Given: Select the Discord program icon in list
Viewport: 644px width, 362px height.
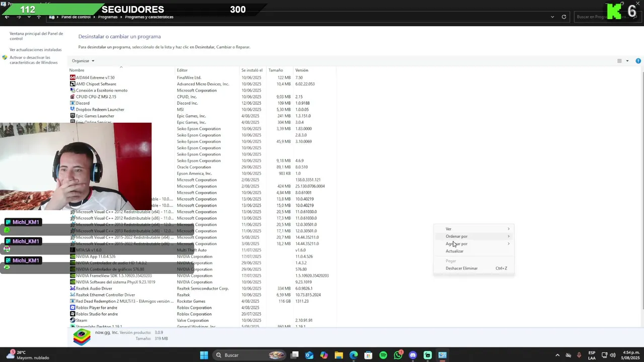Looking at the screenshot, I should pos(72,103).
